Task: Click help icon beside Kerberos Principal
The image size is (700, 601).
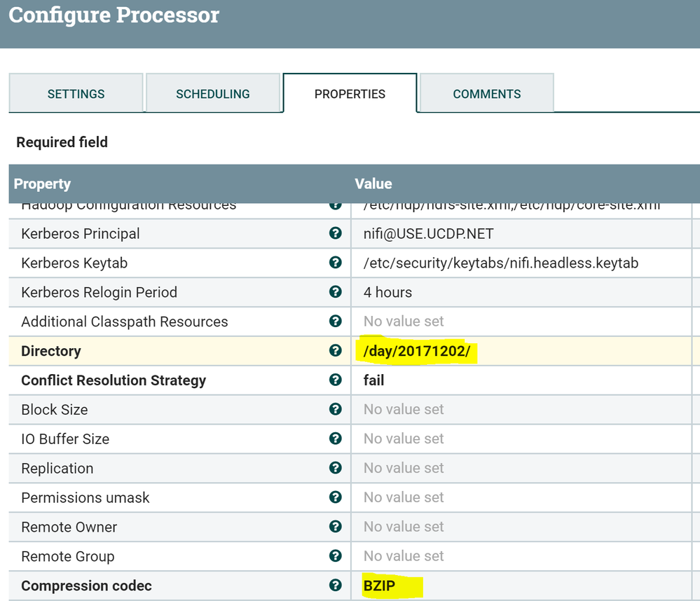Action: (335, 233)
